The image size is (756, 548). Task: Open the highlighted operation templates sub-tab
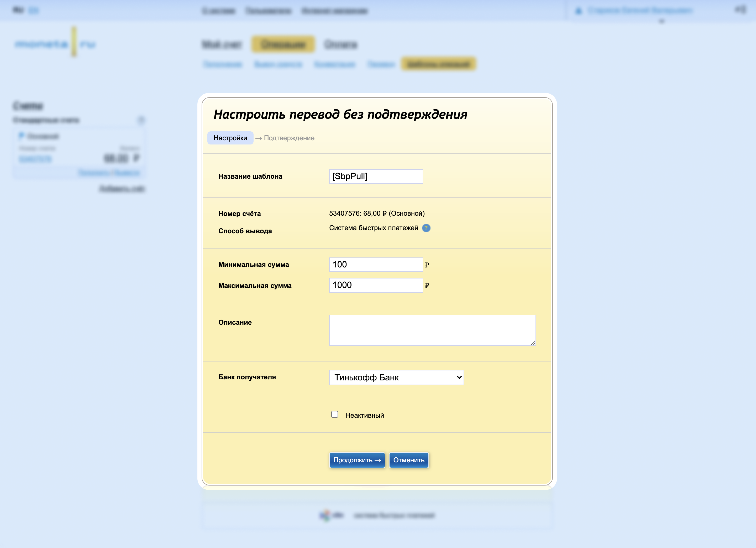tap(438, 64)
